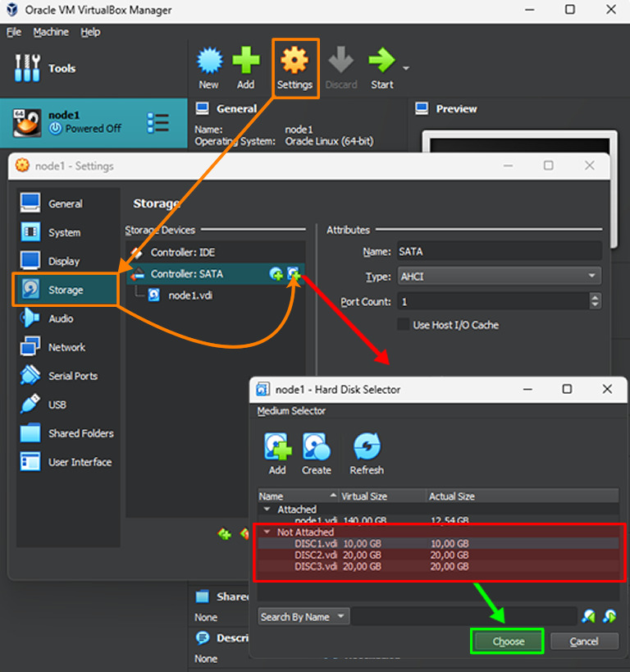The width and height of the screenshot is (630, 672).
Task: Click Add disk image in Medium Selector
Action: click(x=277, y=454)
